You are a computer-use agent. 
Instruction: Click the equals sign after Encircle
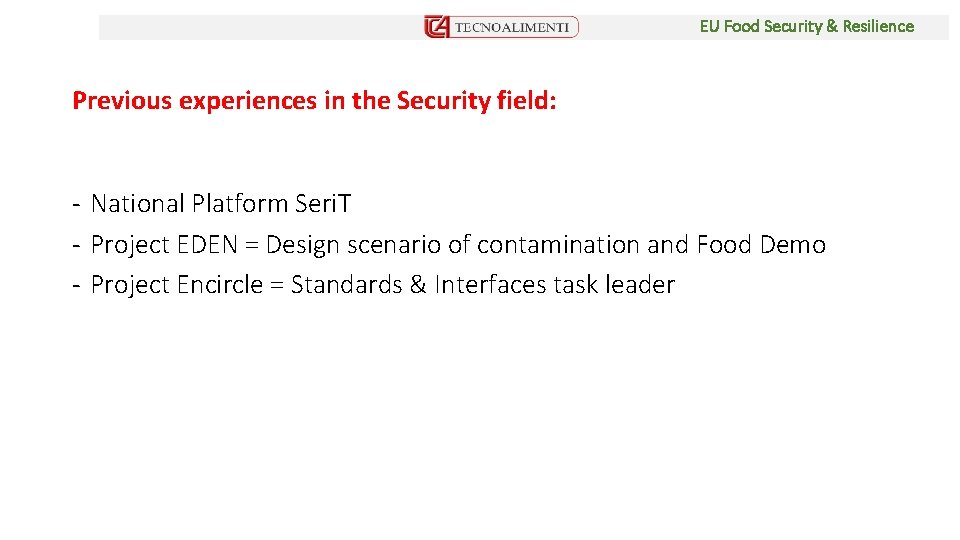pos(277,286)
